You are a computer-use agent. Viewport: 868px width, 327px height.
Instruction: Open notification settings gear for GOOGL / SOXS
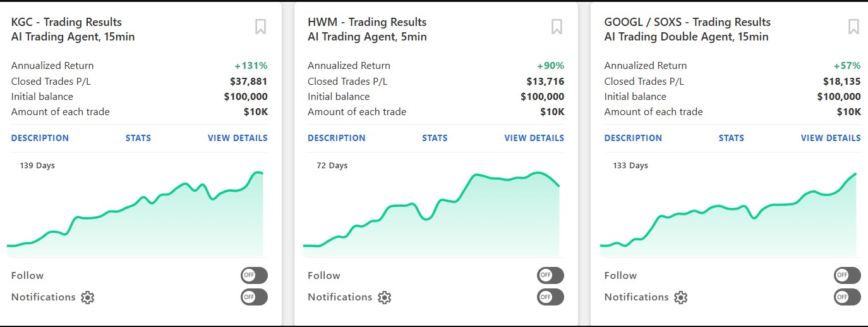click(x=680, y=297)
